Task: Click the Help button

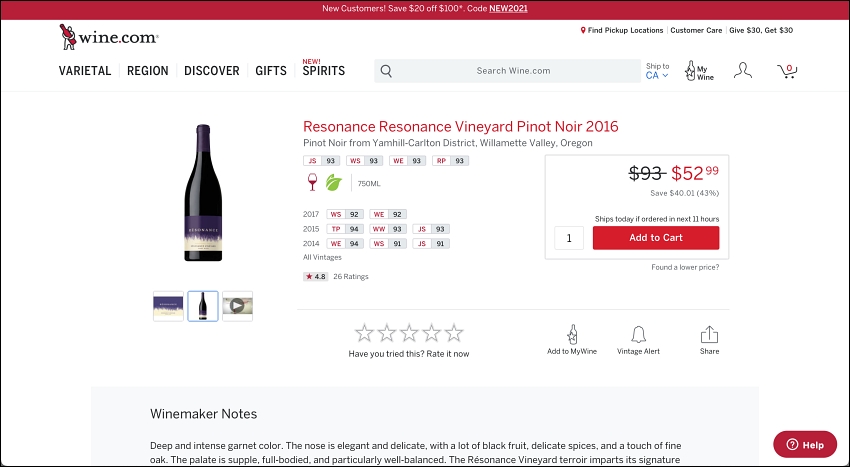Action: pyautogui.click(x=805, y=445)
